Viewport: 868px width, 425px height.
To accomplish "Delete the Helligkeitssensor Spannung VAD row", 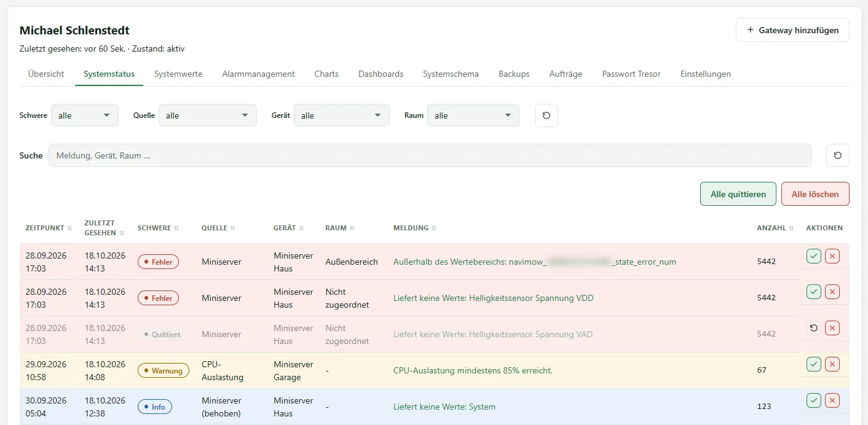I will point(832,328).
